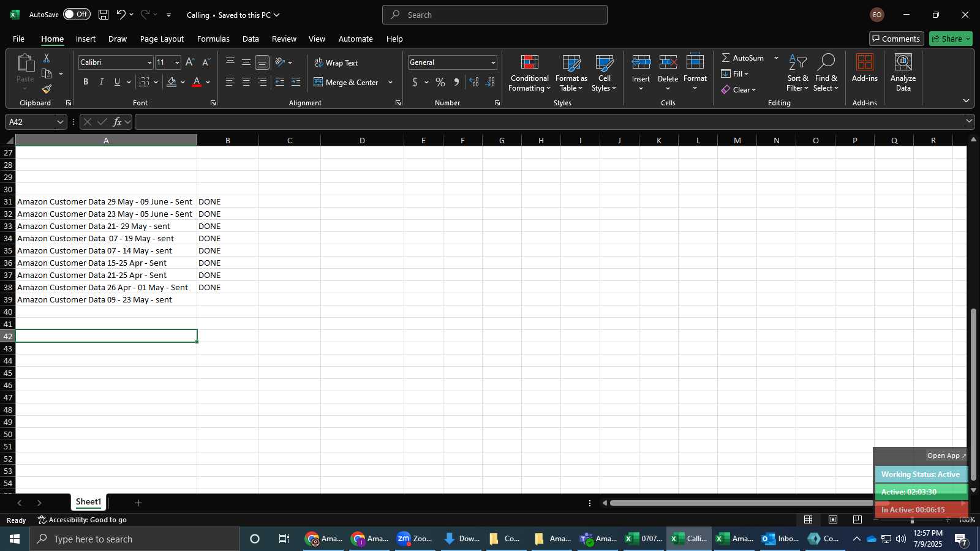Viewport: 980px width, 551px height.
Task: Click Open App in tracker widget
Action: (946, 455)
